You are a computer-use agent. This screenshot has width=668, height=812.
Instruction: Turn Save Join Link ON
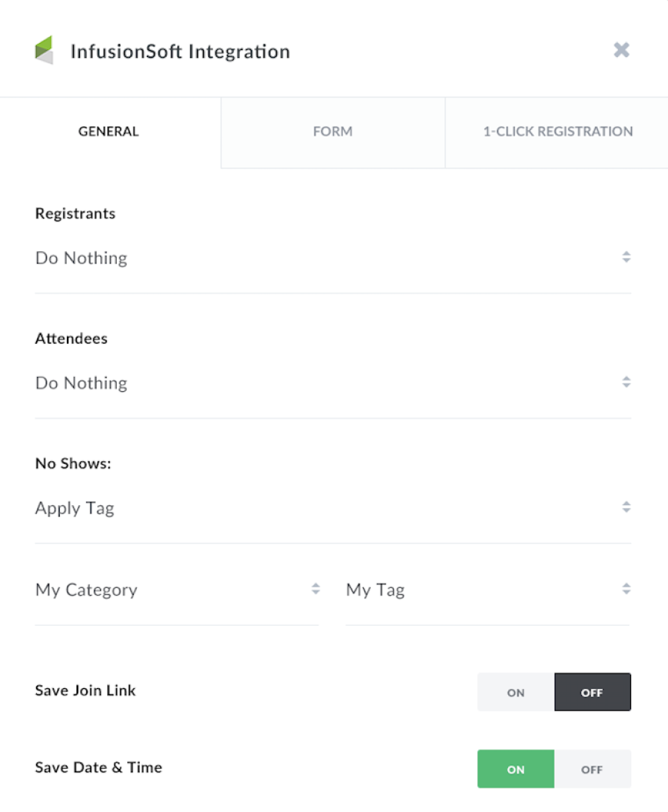tap(516, 692)
